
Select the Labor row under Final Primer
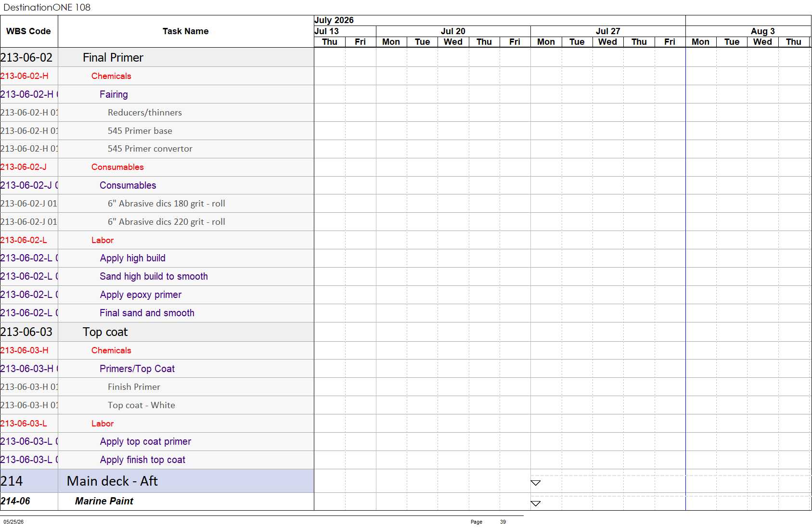point(157,240)
